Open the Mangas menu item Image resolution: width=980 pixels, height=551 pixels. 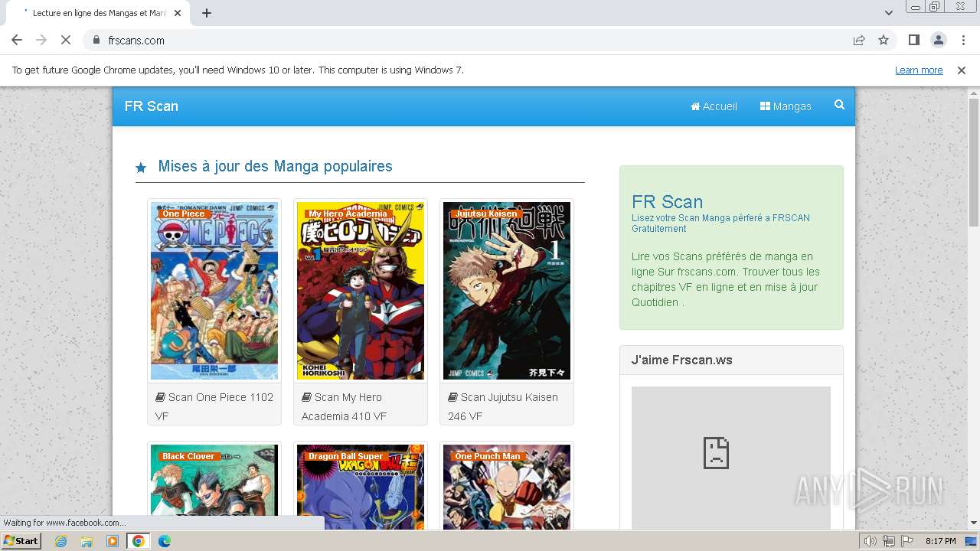click(x=786, y=106)
